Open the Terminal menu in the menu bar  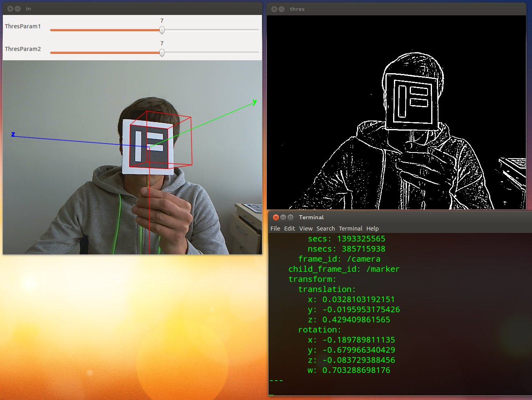click(351, 229)
